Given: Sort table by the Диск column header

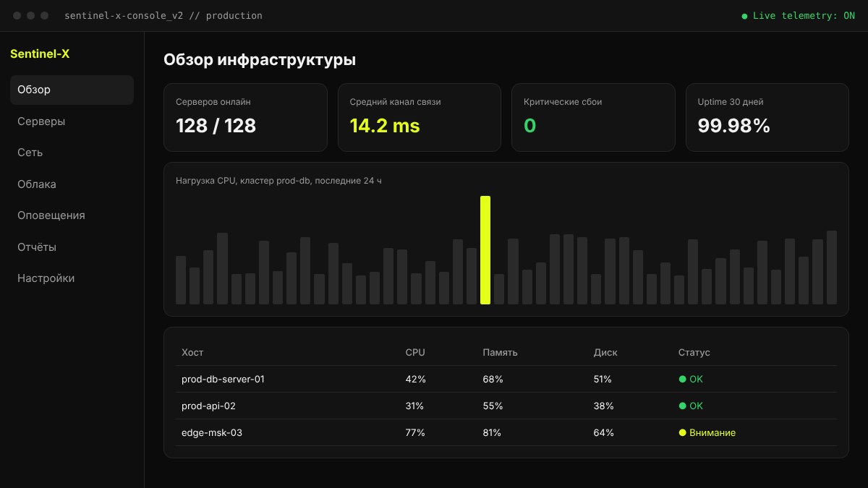Looking at the screenshot, I should tap(605, 352).
